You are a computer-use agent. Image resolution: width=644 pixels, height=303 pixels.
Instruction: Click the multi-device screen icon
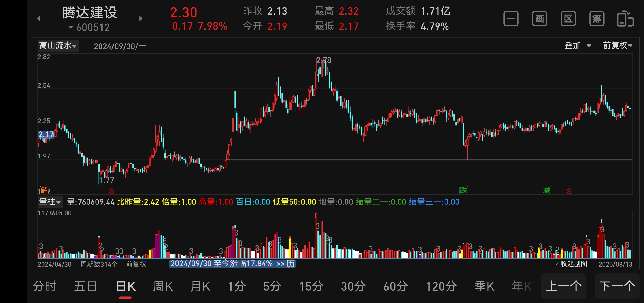point(625,19)
